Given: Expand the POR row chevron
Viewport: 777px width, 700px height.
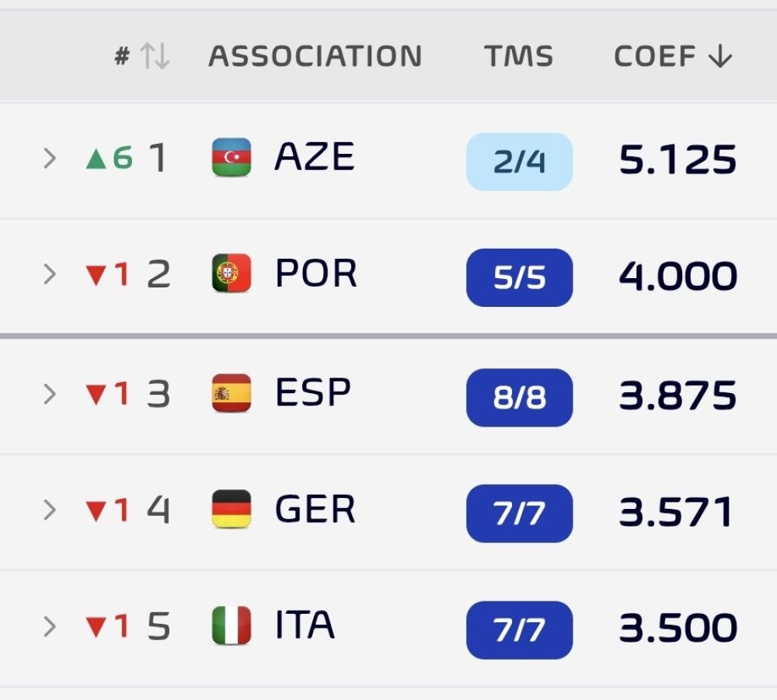Looking at the screenshot, I should 50,274.
